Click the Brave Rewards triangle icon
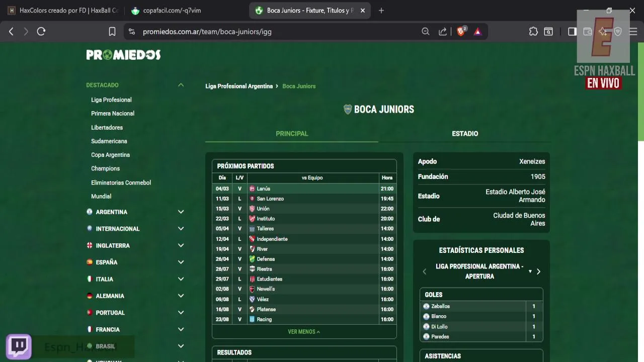This screenshot has height=362, width=644. (x=477, y=32)
